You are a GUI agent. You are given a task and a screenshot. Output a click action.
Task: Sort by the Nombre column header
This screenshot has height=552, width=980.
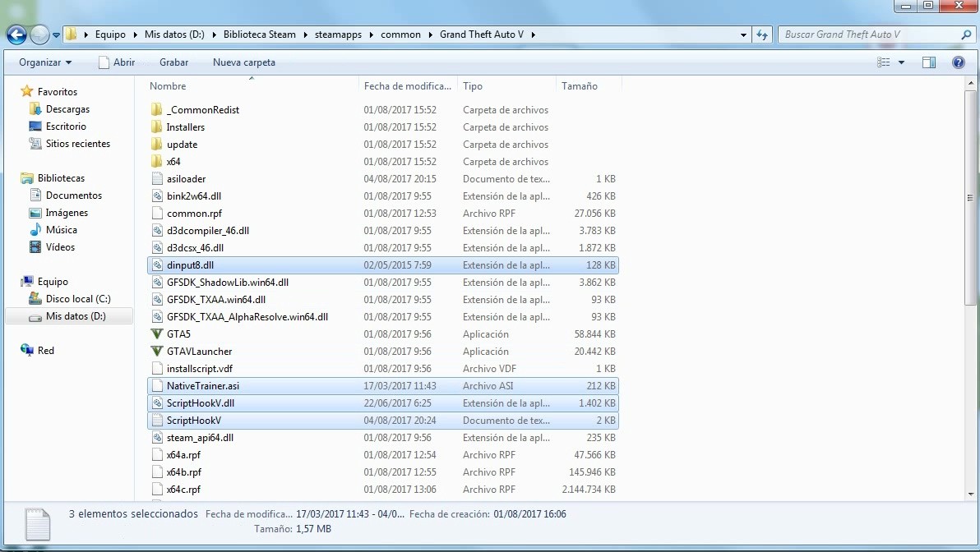(252, 86)
